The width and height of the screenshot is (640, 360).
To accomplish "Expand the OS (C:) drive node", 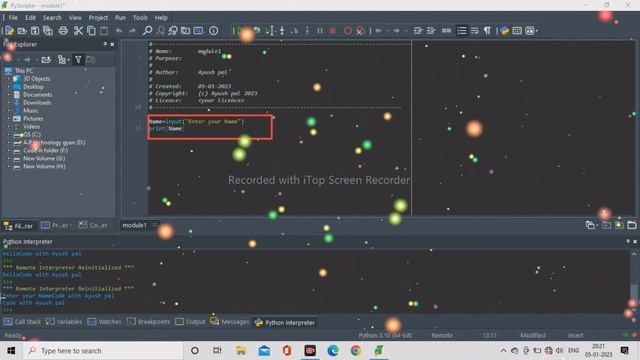I will tap(9, 135).
